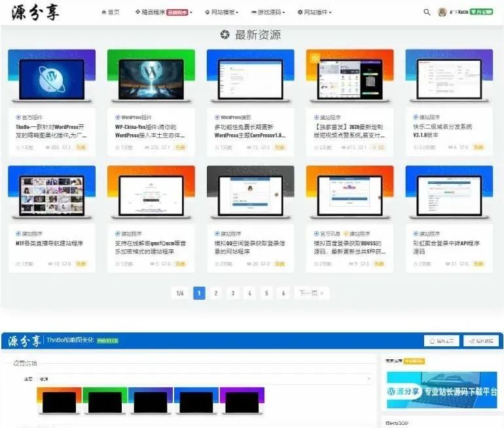This screenshot has height=428, width=504.
Task: Choose the blue theme swatch
Action: 196,401
